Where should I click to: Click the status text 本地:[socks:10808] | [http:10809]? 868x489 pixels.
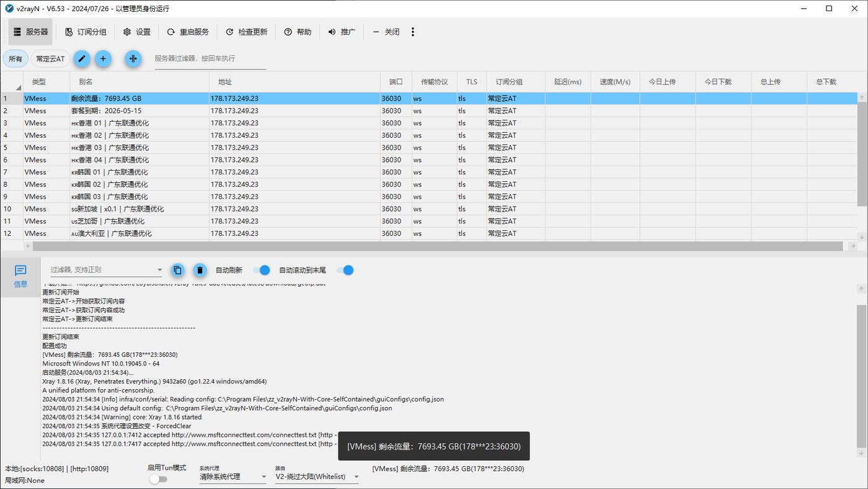pos(56,469)
